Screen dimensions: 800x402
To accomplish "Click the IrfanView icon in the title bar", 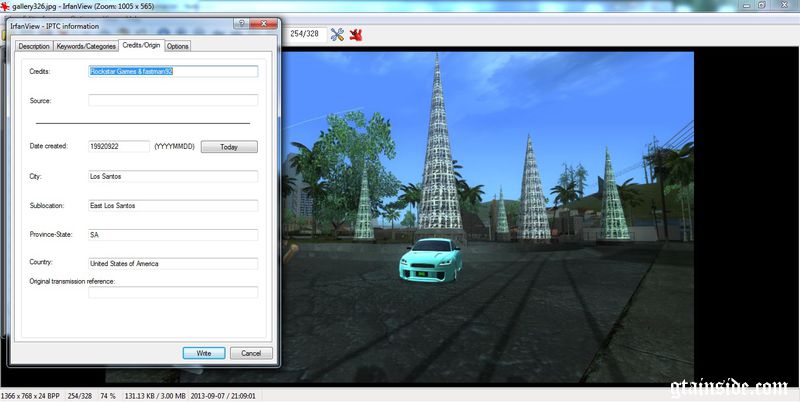I will coord(6,6).
